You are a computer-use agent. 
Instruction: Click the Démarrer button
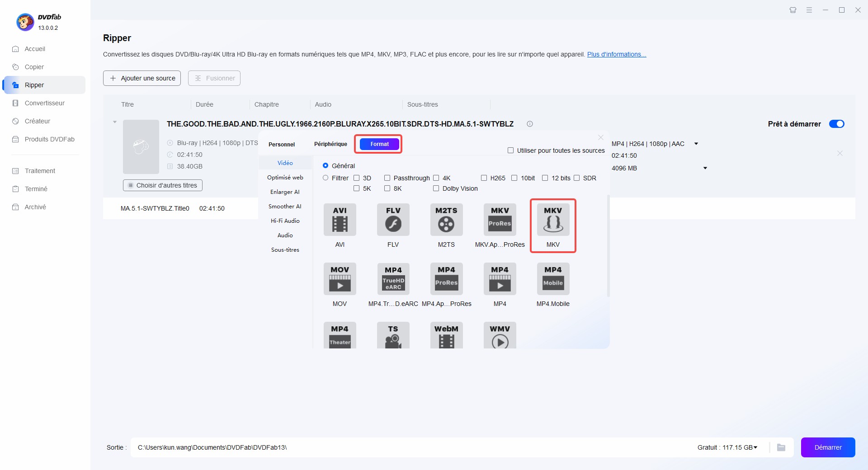click(828, 447)
